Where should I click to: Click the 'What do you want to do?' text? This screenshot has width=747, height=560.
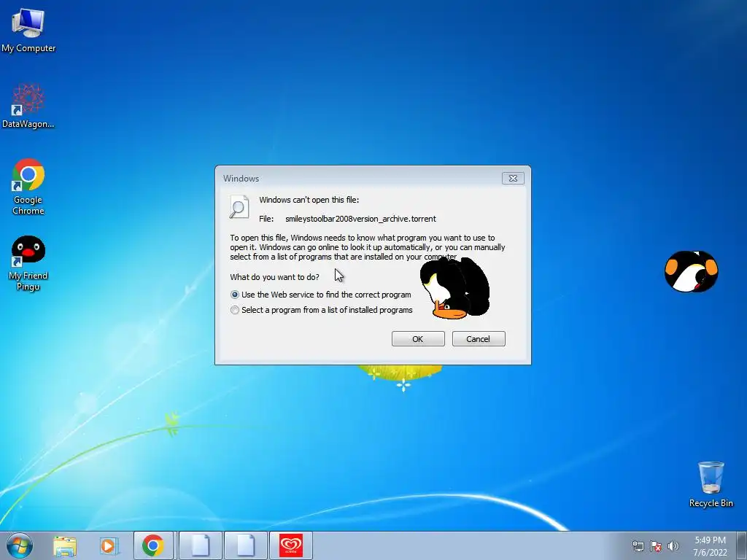tap(274, 277)
